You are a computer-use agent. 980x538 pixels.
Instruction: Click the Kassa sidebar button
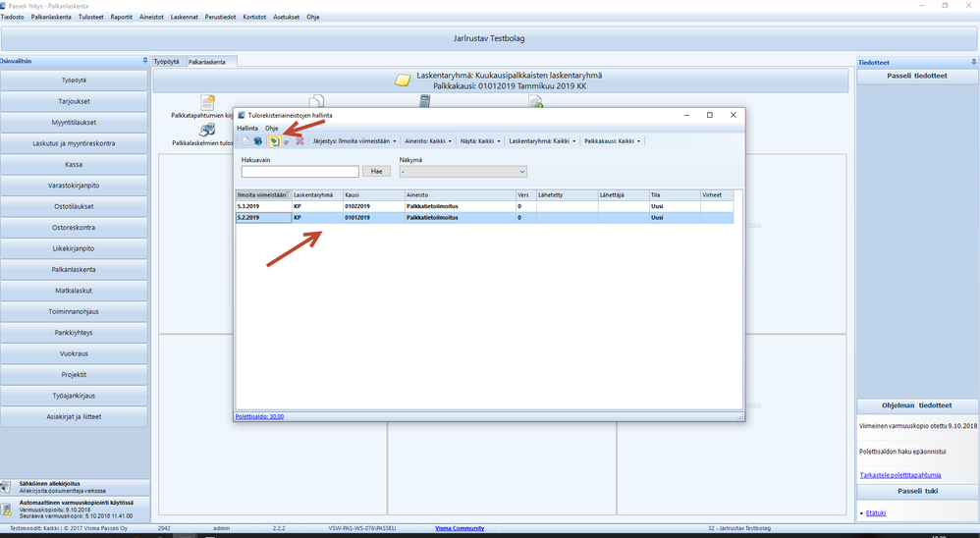74,164
